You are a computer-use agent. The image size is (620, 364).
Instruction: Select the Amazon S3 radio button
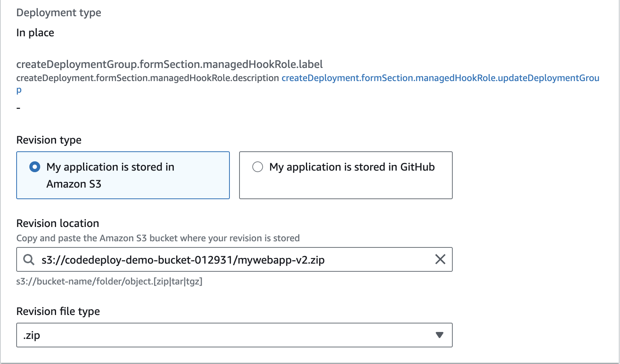[x=35, y=167]
